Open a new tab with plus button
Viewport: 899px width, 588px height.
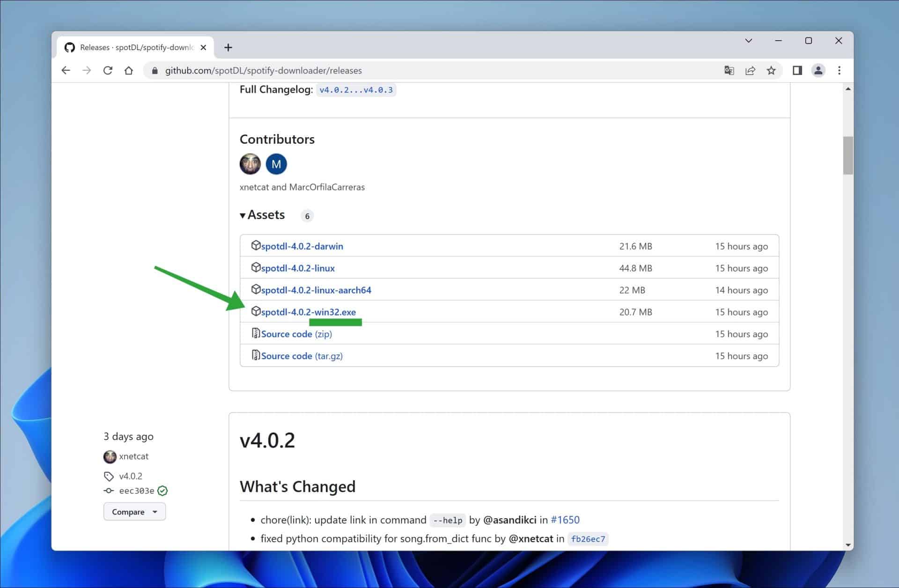pos(228,47)
